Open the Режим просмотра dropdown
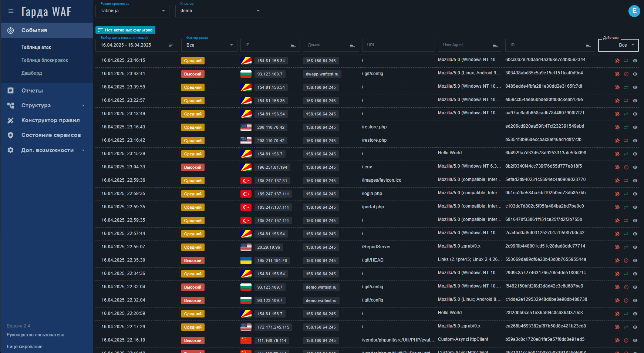 pyautogui.click(x=132, y=11)
